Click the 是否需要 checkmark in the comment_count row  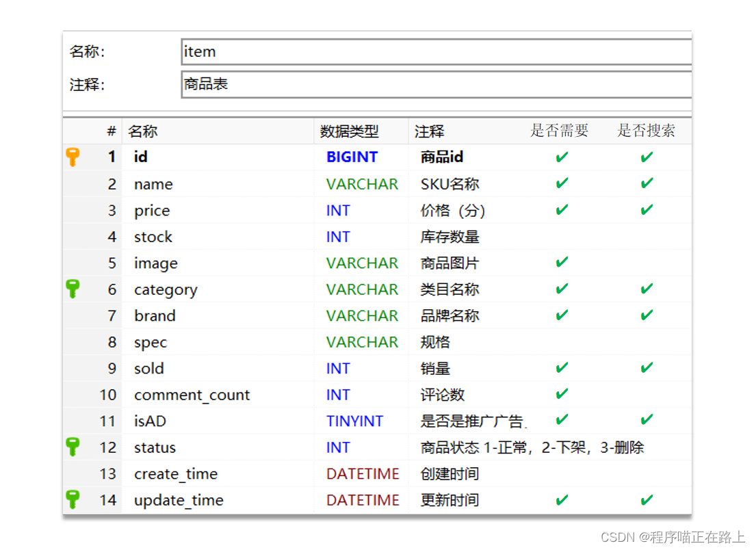pyautogui.click(x=562, y=394)
